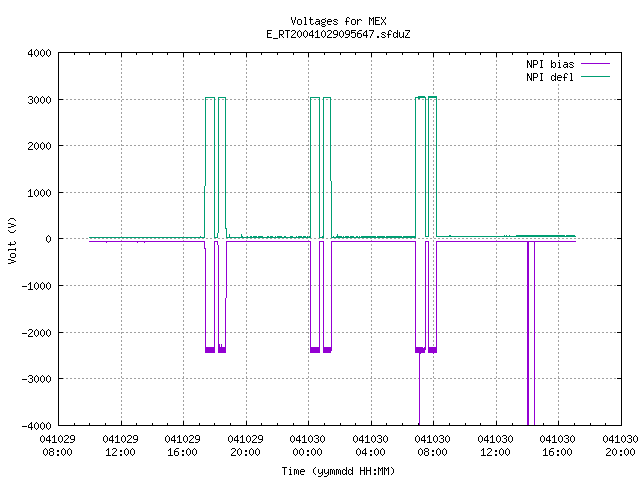Click the purple NPI bias legend line
Image resolution: width=640 pixels, height=480 pixels.
pos(596,64)
